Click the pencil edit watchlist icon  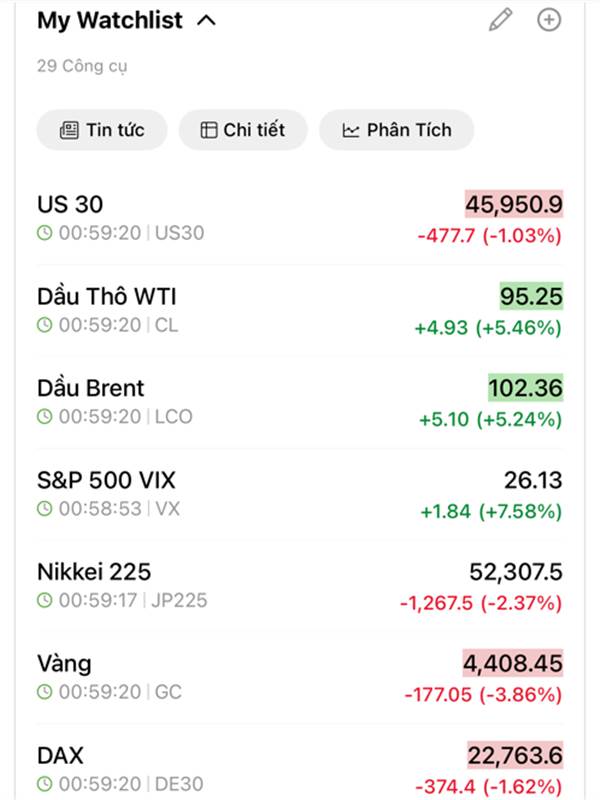500,20
